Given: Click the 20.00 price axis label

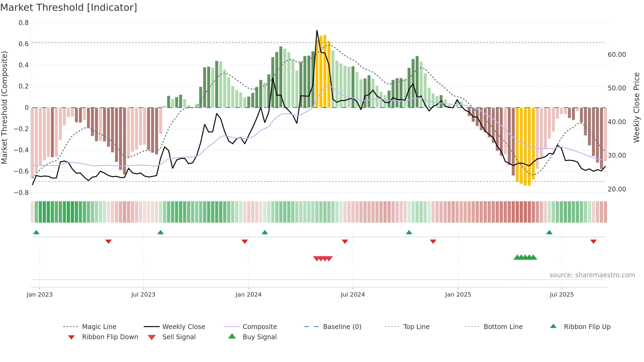Looking at the screenshot, I should [617, 189].
